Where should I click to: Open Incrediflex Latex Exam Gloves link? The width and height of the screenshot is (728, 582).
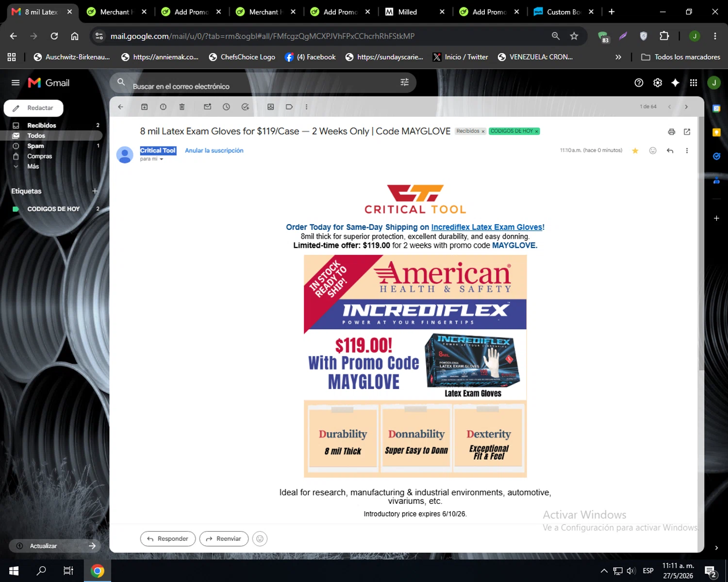pos(487,227)
